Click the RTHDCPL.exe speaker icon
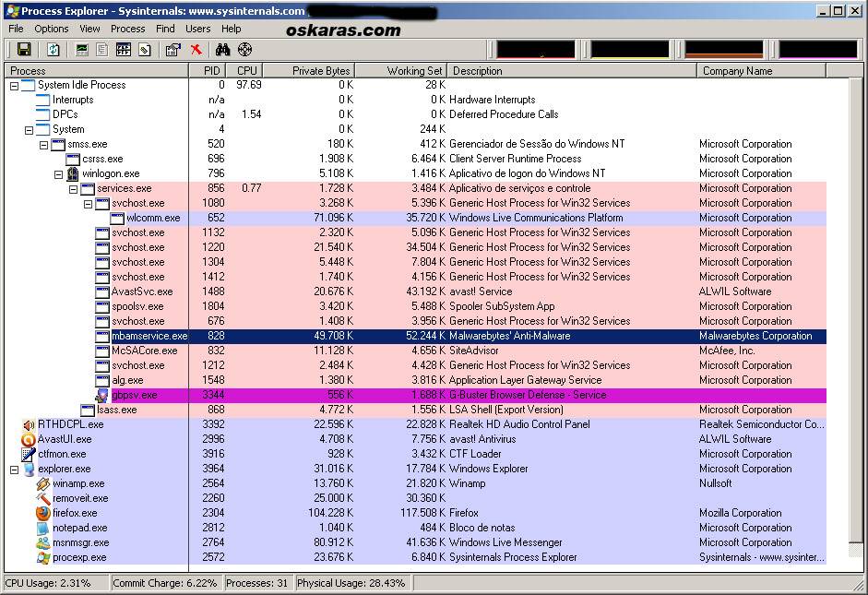Screen dimensions: 868x595 (29, 424)
